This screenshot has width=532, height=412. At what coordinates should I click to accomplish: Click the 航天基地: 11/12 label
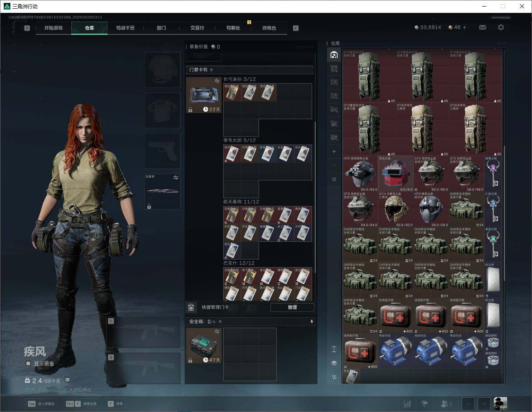(x=241, y=202)
